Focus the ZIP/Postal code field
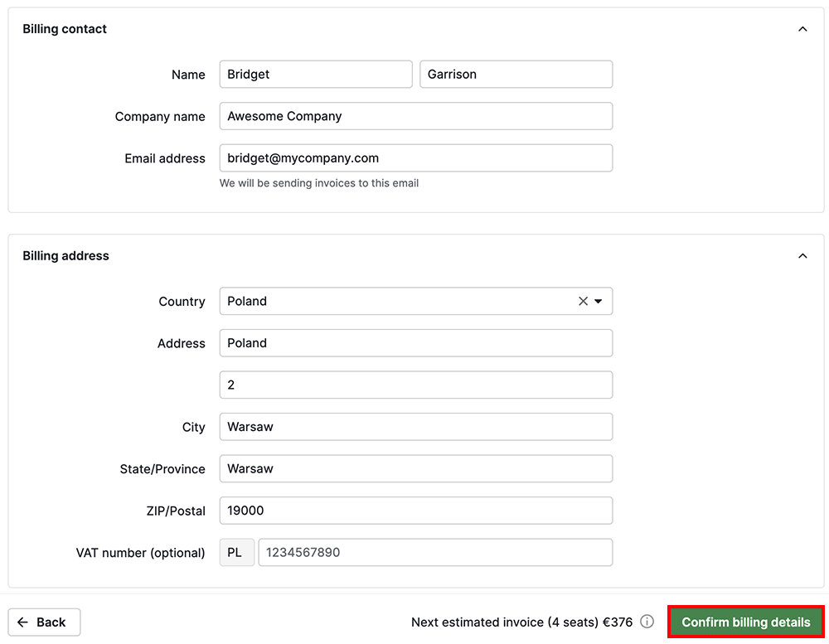 (x=415, y=511)
